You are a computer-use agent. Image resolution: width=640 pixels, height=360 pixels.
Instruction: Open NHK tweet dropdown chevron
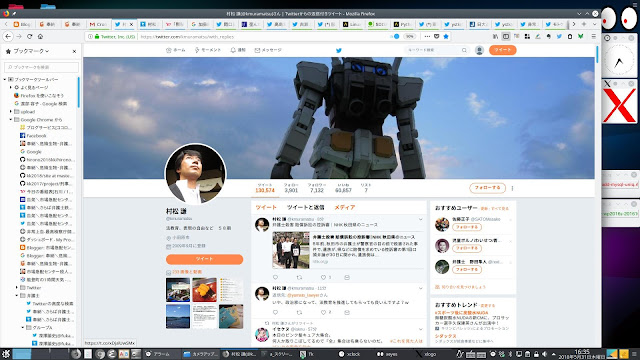(x=420, y=219)
